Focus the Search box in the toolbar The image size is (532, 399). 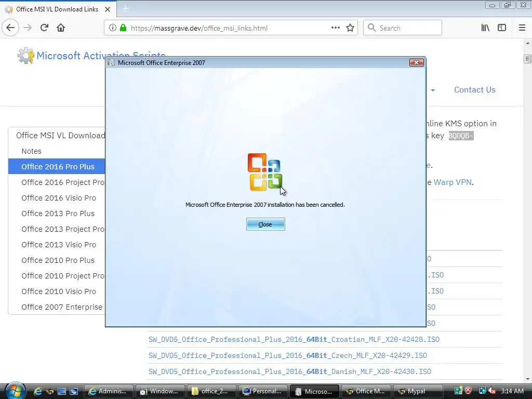403,28
